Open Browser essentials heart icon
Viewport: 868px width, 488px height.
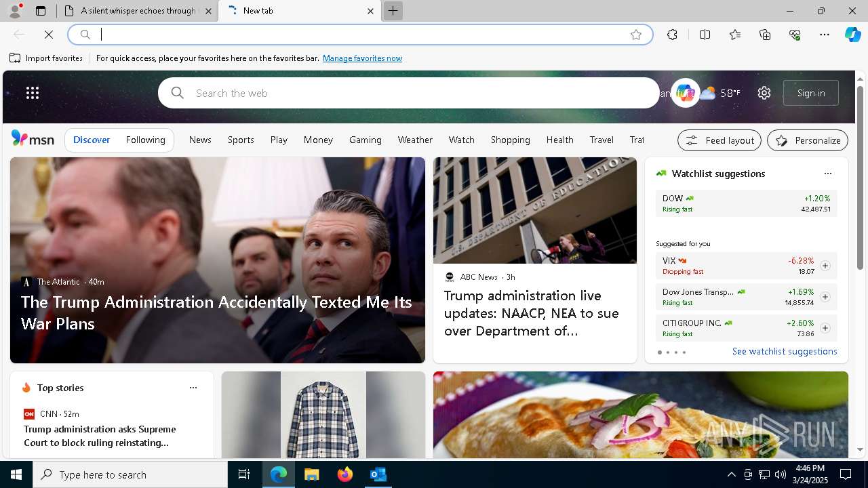click(x=795, y=35)
